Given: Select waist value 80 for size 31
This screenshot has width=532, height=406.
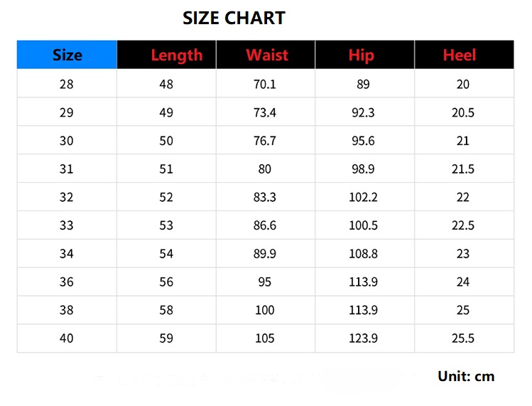Looking at the screenshot, I should click(265, 169).
